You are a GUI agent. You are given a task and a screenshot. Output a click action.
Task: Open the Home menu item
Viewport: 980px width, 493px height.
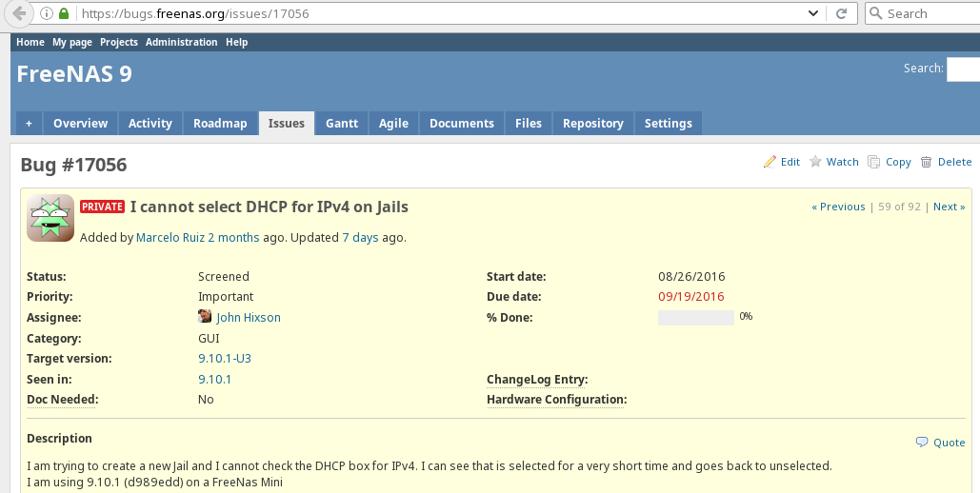point(30,42)
